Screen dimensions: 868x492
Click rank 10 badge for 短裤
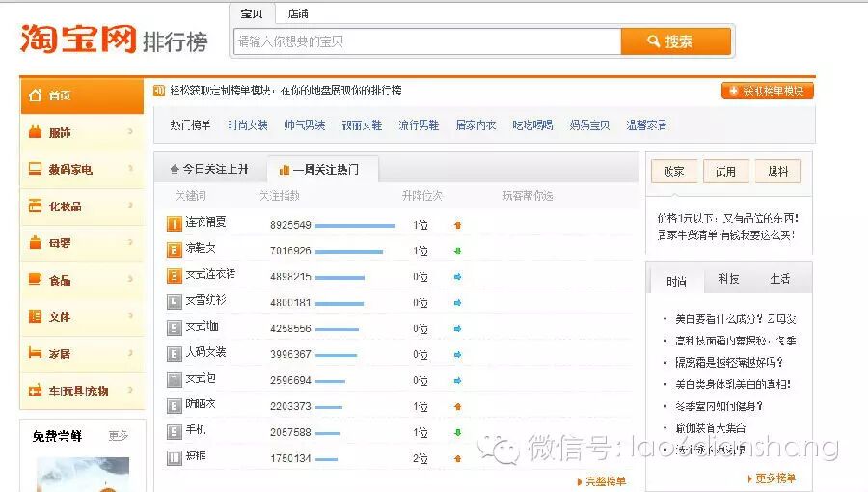pyautogui.click(x=174, y=457)
